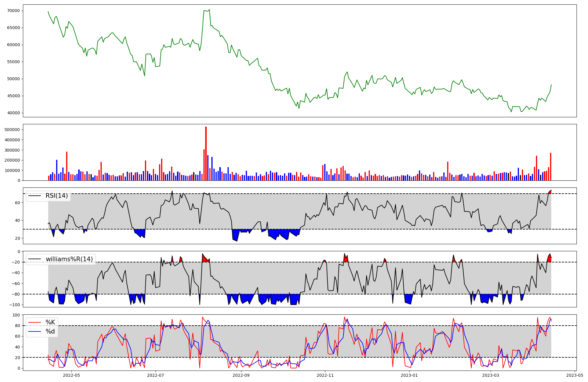Click the 70000 price axis tick label
The width and height of the screenshot is (588, 382).
tap(13, 11)
